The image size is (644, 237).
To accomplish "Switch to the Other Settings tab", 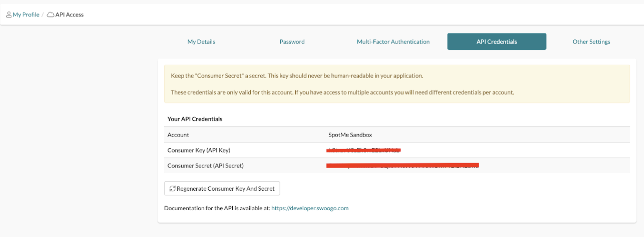I will 591,42.
